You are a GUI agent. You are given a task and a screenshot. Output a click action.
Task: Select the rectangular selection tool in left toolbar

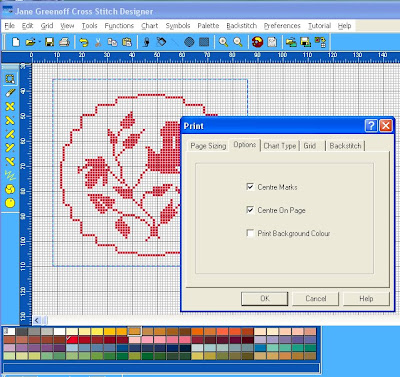10,79
